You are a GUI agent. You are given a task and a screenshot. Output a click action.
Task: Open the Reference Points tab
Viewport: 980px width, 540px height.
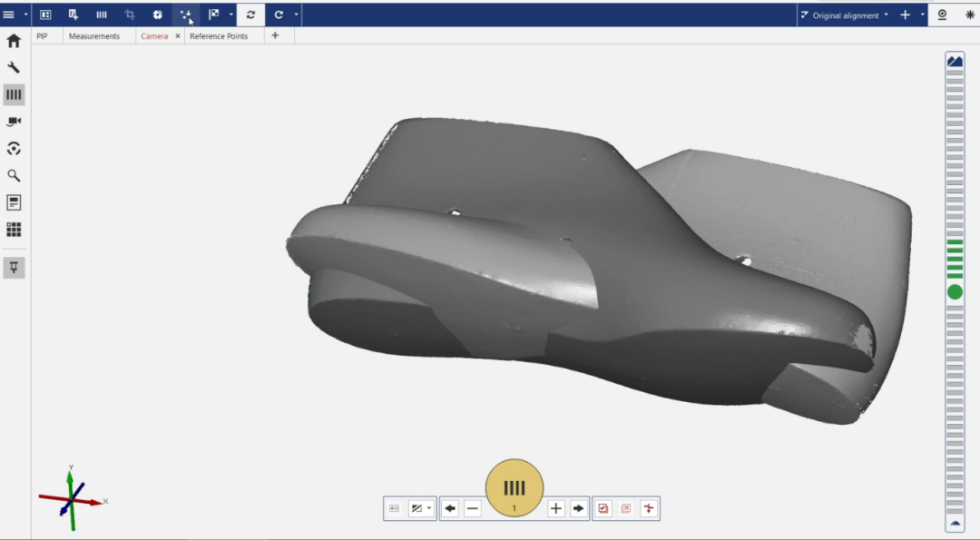(219, 36)
